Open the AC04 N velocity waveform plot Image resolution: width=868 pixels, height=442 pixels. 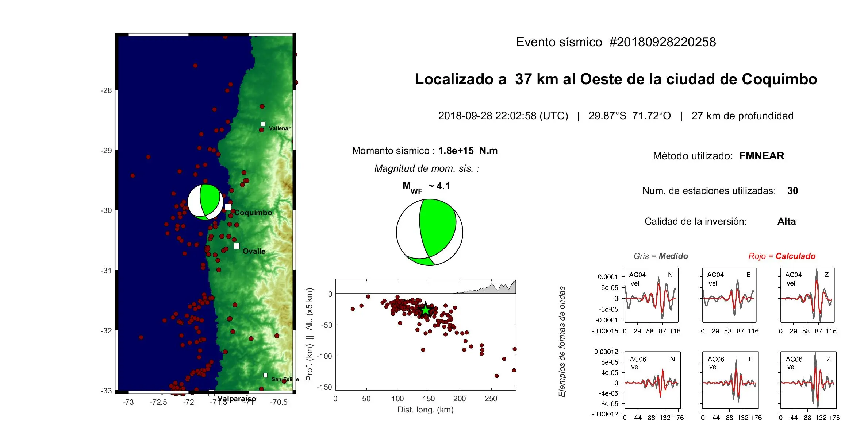click(x=652, y=295)
